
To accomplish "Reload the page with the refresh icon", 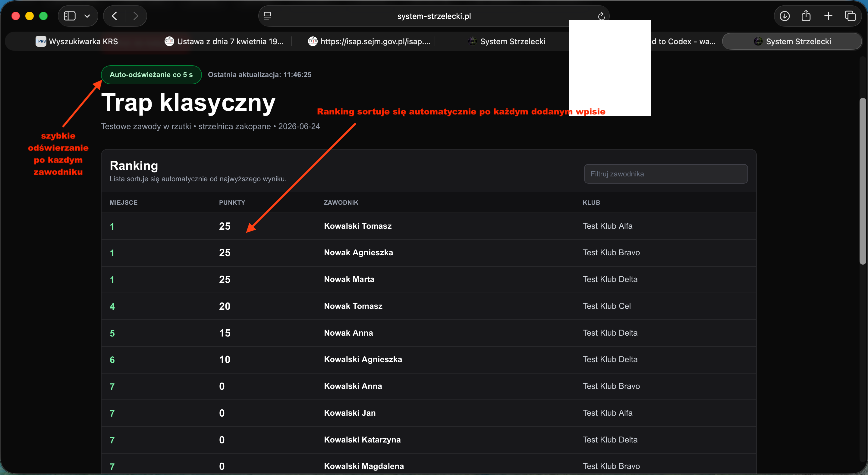I will [x=602, y=16].
